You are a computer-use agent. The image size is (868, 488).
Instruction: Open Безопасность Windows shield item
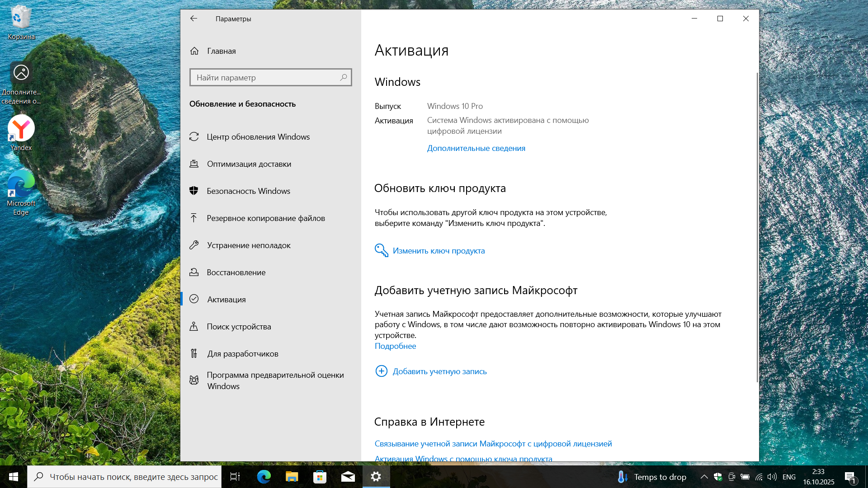(248, 191)
